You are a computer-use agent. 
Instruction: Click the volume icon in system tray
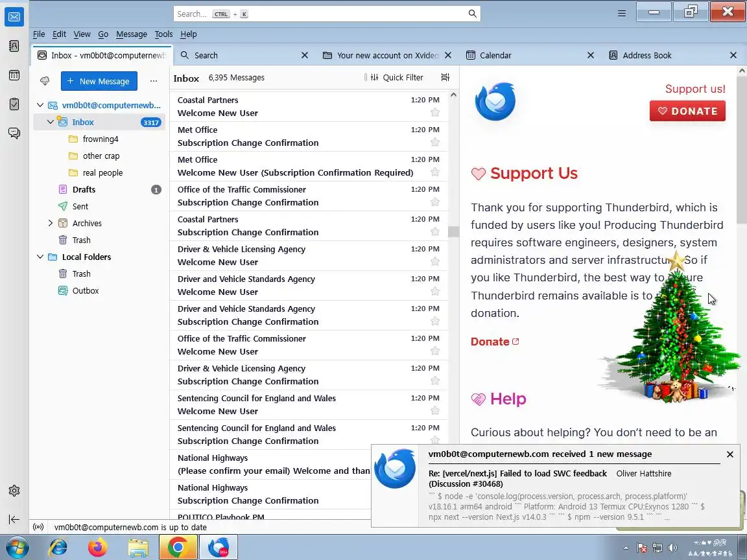pos(672,548)
